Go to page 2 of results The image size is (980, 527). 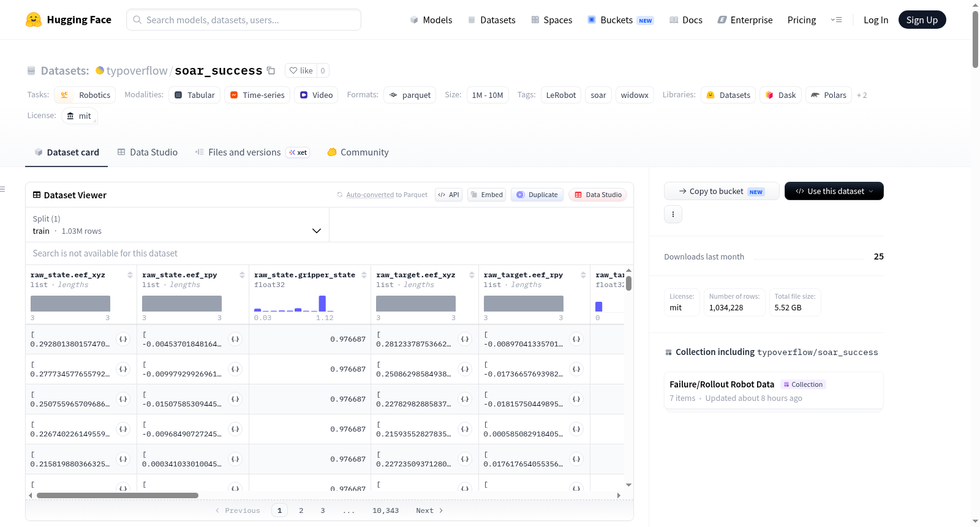coord(301,510)
